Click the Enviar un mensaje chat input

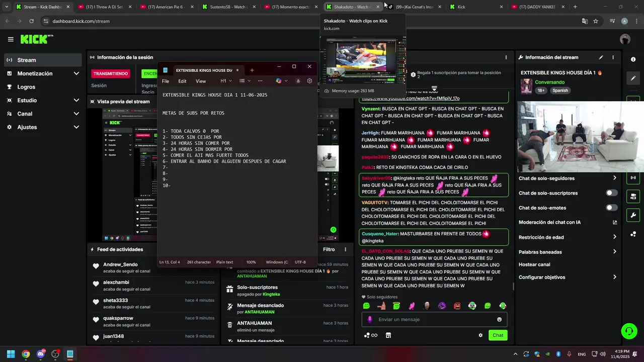(434, 319)
